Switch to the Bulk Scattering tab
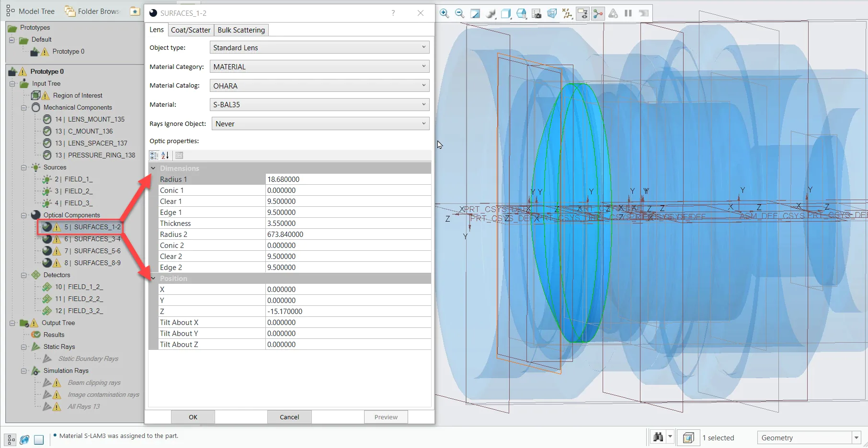Image resolution: width=868 pixels, height=448 pixels. (x=241, y=30)
